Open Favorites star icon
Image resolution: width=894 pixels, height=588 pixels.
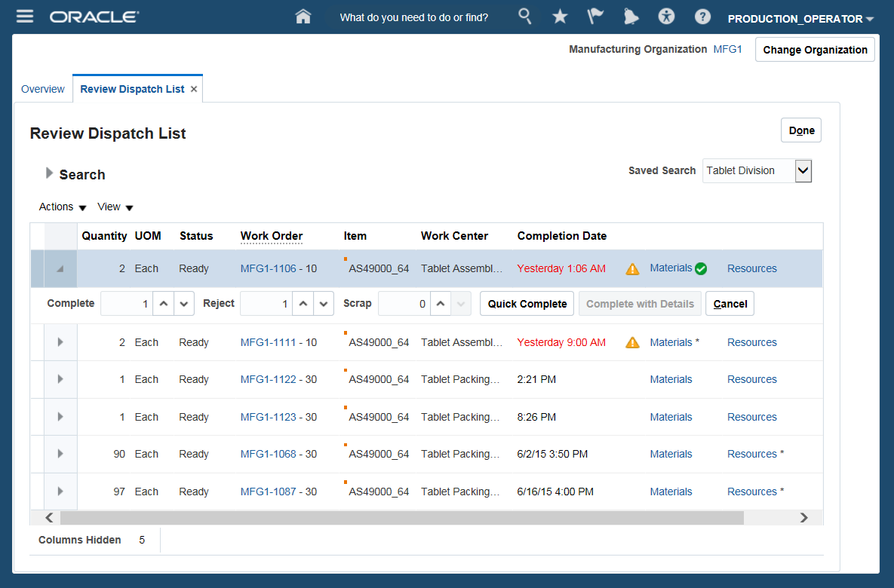coord(560,17)
